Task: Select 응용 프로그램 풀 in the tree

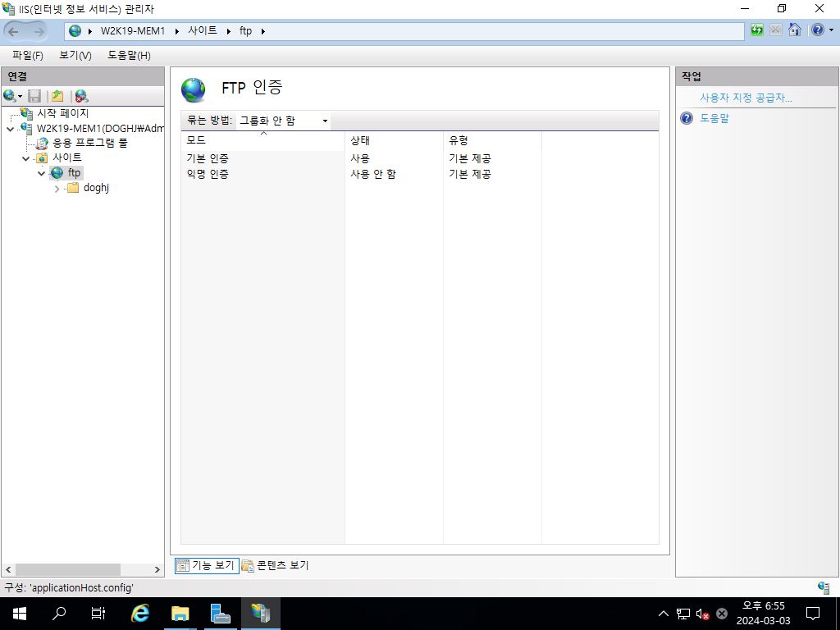Action: pyautogui.click(x=90, y=143)
